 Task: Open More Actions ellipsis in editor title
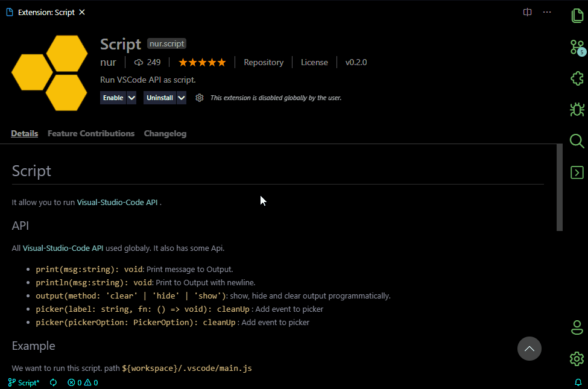547,12
